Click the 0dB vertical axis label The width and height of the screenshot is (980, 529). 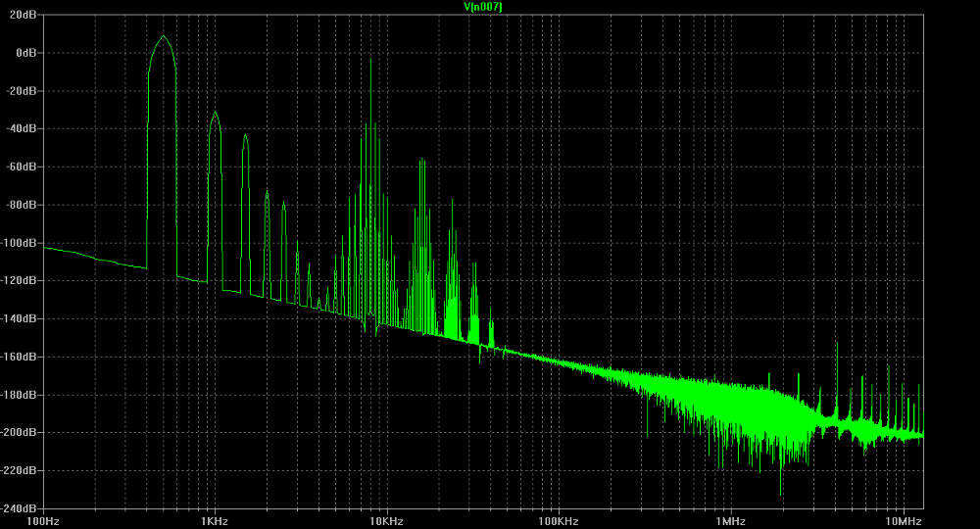(24, 53)
